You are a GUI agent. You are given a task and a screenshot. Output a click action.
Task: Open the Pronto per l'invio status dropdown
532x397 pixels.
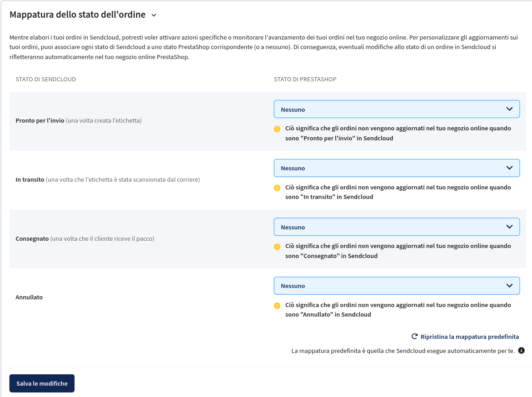tap(397, 109)
